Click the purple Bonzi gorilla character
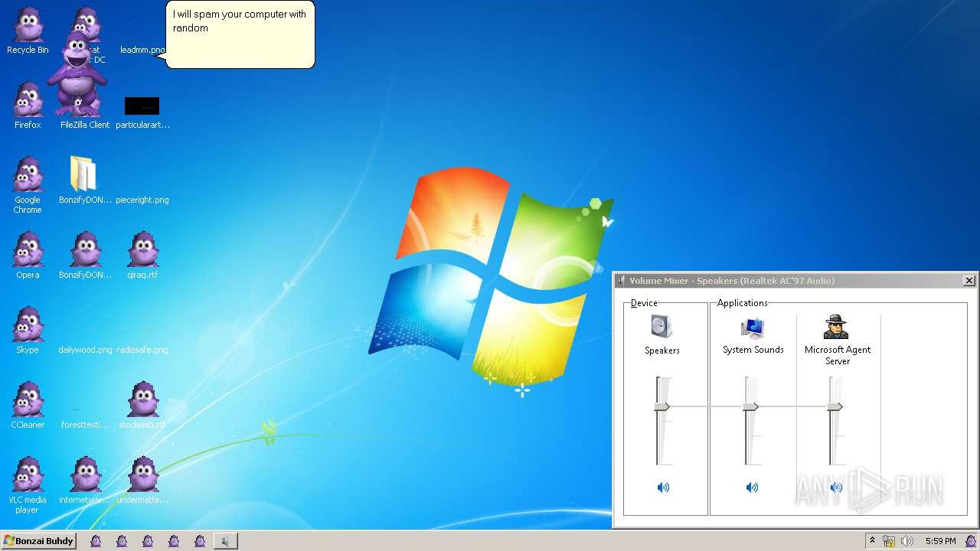This screenshot has width=980, height=551. (x=77, y=73)
